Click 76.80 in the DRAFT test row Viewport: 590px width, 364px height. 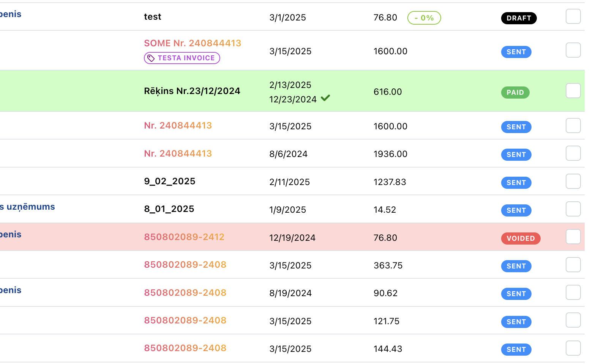point(385,18)
